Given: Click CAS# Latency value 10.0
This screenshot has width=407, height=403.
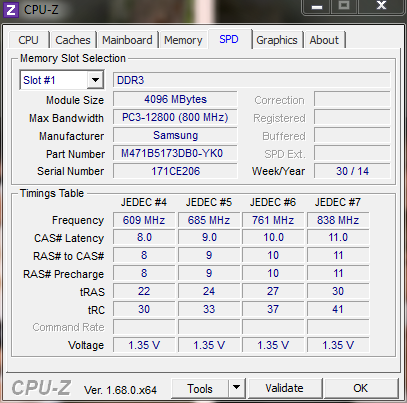Looking at the screenshot, I should (x=273, y=238).
